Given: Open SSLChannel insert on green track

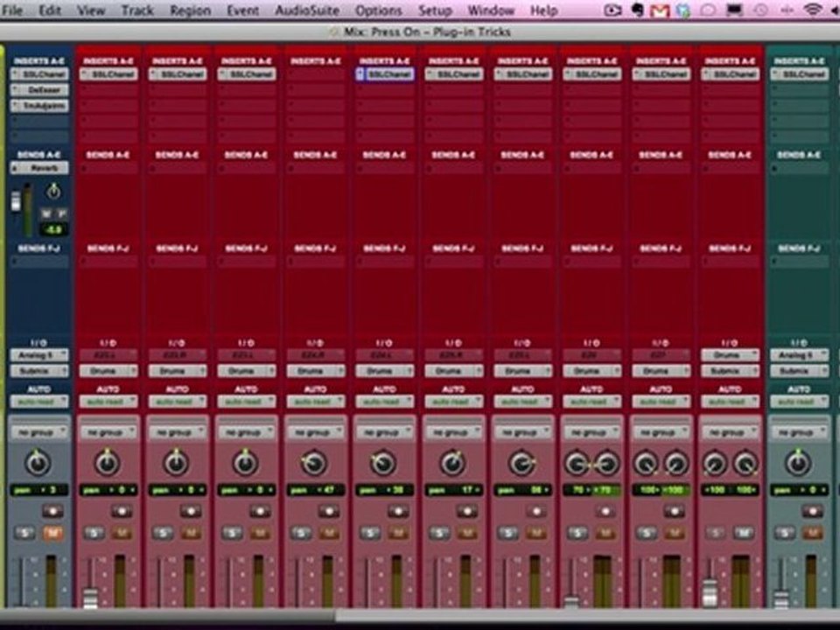Looking at the screenshot, I should pyautogui.click(x=799, y=74).
